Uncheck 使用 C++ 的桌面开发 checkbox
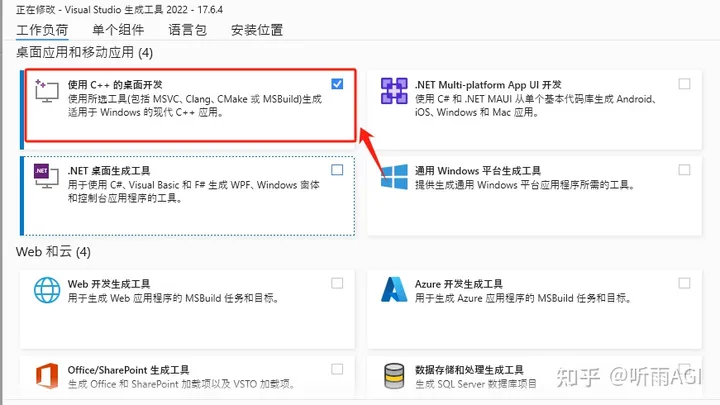 coord(337,84)
